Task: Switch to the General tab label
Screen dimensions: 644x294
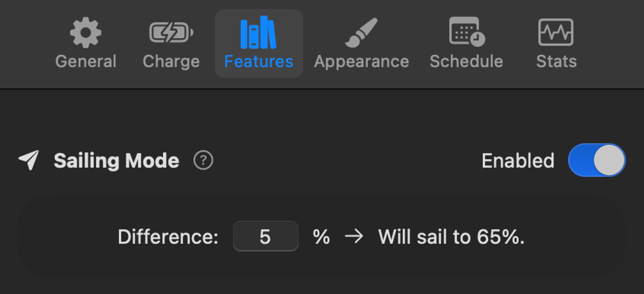Action: coord(86,61)
